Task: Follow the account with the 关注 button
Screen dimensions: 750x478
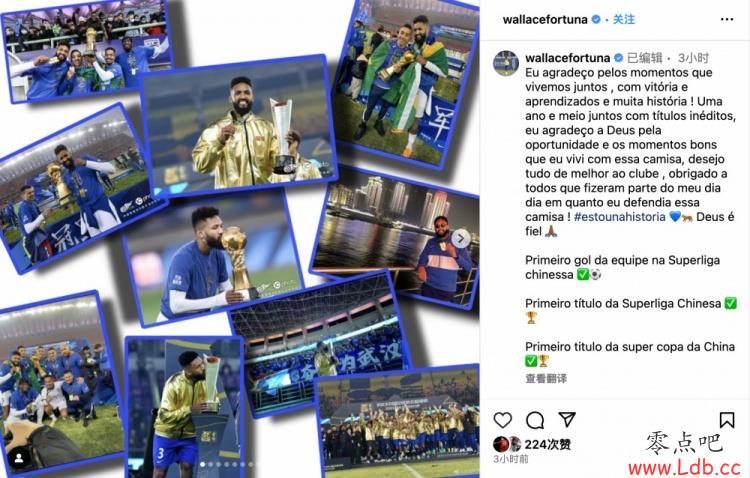Action: pos(624,19)
